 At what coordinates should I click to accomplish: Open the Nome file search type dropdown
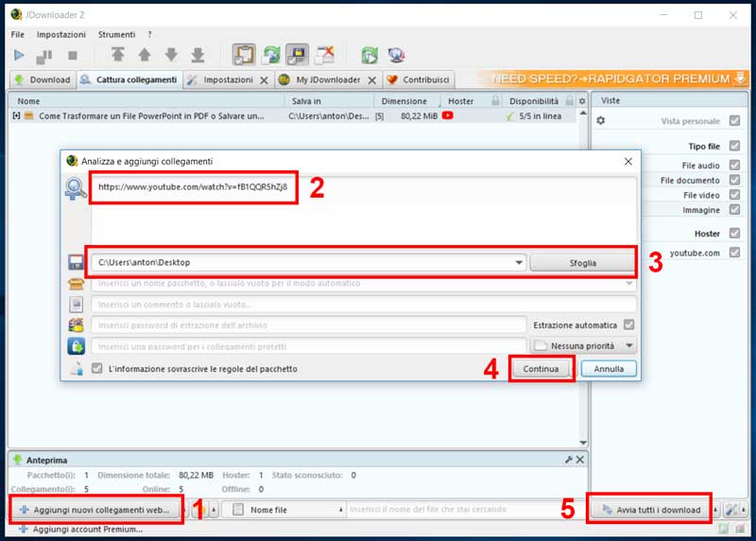284,510
